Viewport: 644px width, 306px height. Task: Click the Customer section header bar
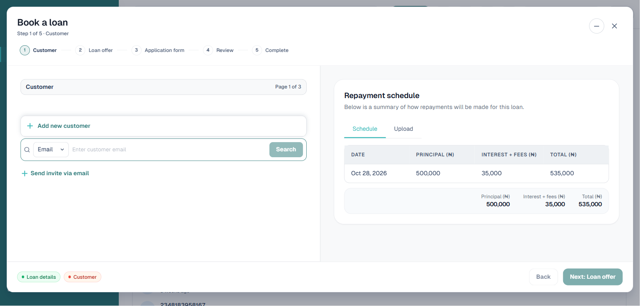coord(164,87)
